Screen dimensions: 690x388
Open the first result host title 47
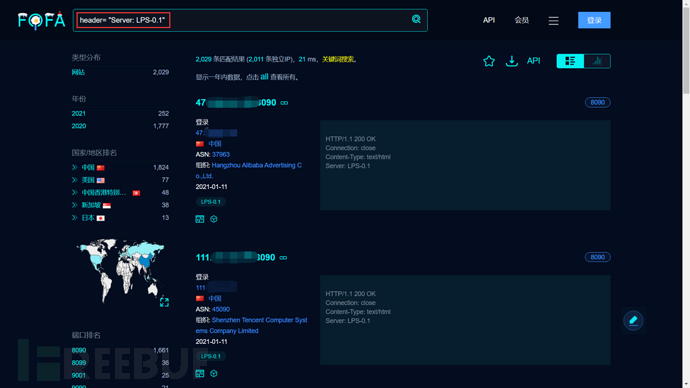pyautogui.click(x=236, y=103)
